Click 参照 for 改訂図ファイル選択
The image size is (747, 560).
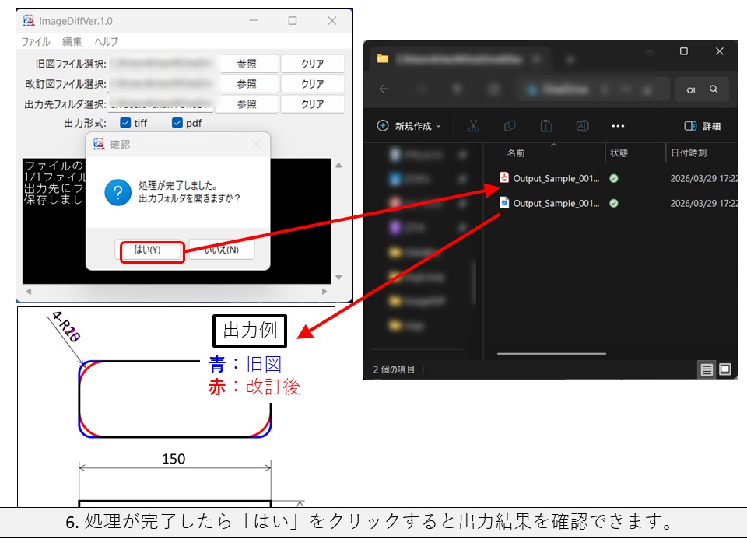tap(247, 84)
